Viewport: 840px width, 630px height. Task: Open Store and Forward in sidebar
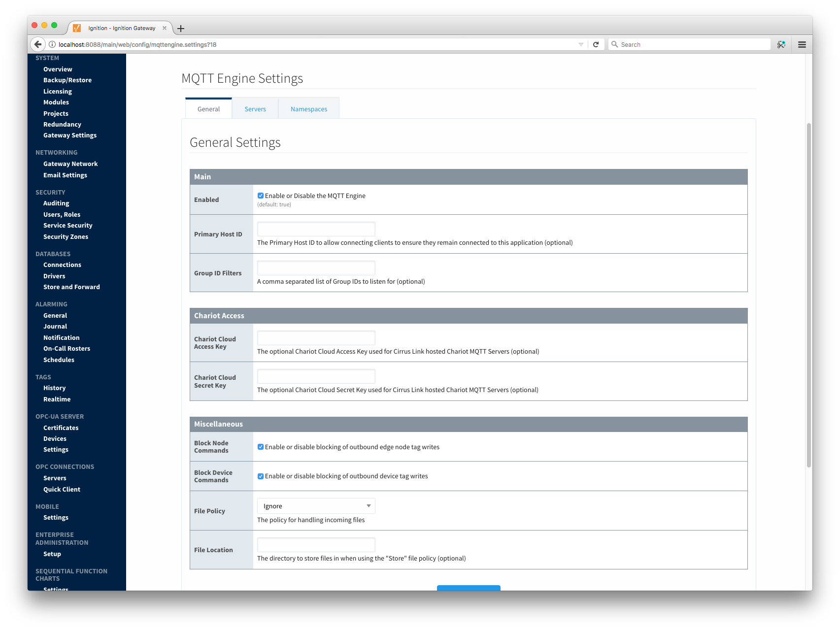[x=71, y=287]
